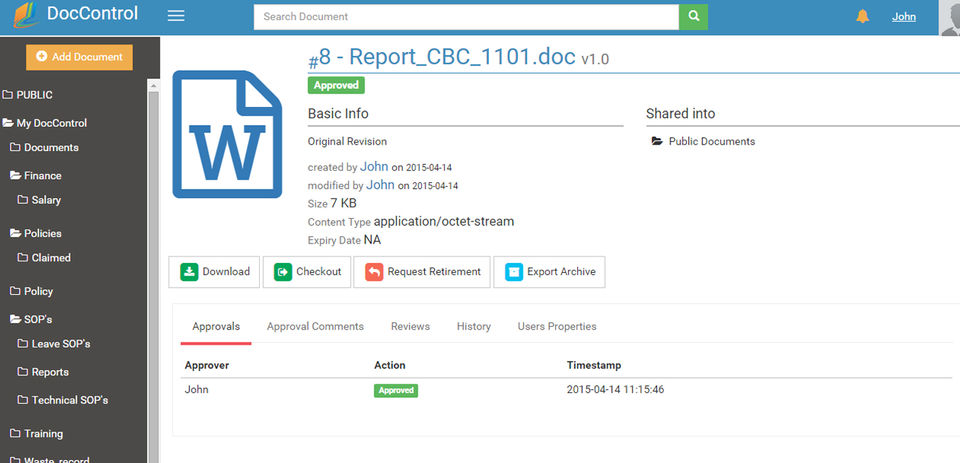Click the blue Export Archive icon
The image size is (960, 463).
[x=514, y=272]
